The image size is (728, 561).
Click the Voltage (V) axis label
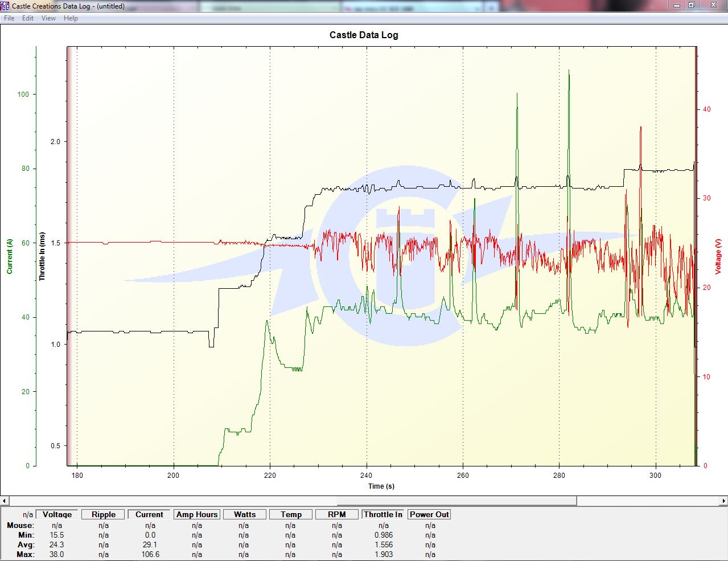(718, 256)
